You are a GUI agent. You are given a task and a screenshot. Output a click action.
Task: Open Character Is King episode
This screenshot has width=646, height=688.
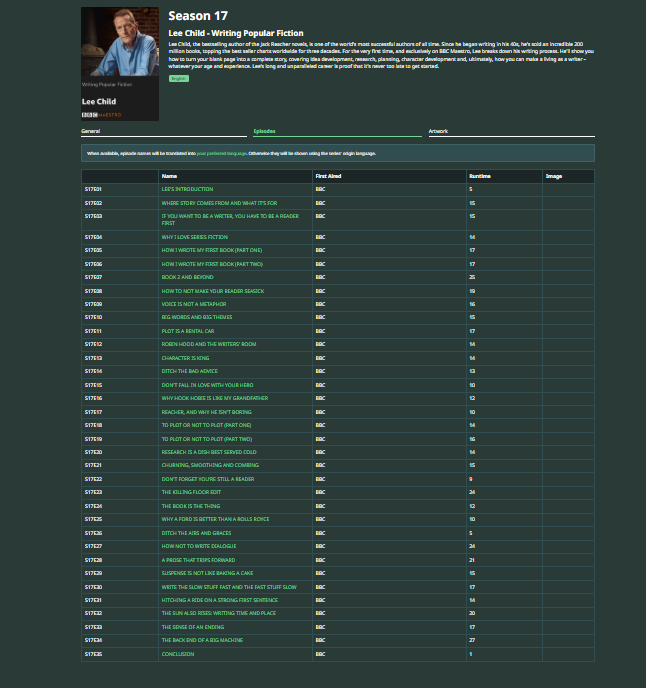(x=185, y=358)
